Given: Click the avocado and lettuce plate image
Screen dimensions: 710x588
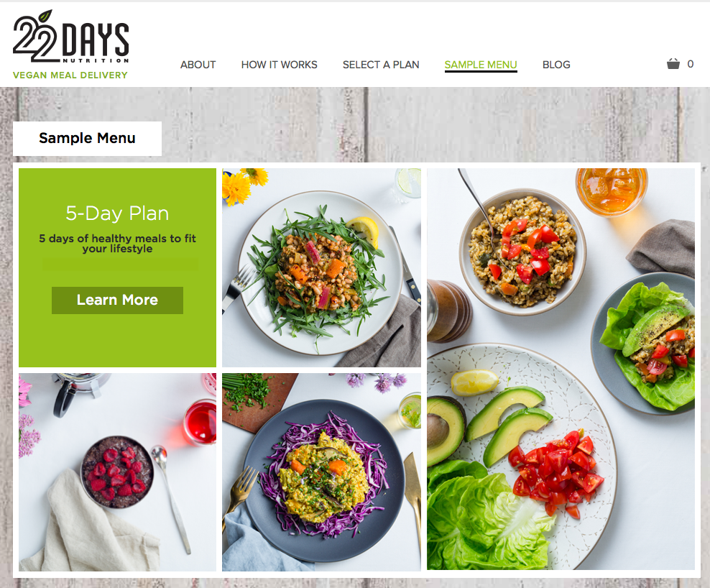Looking at the screenshot, I should 521,458.
